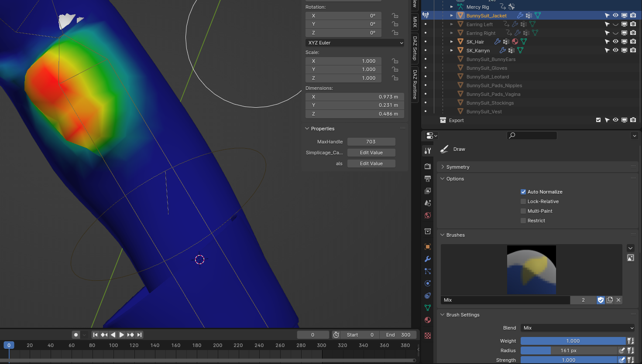Screen dimensions: 642x364
Task: Open the Physics properties tab icon
Action: click(428, 283)
